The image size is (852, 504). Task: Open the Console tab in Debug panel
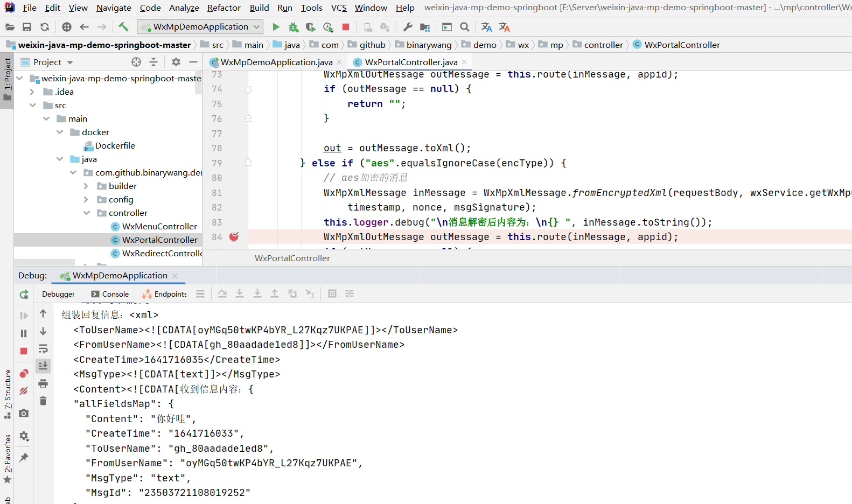coord(110,294)
